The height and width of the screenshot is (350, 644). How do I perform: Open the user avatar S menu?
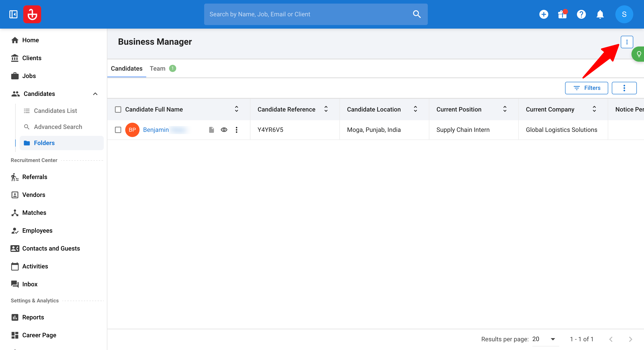(x=624, y=14)
